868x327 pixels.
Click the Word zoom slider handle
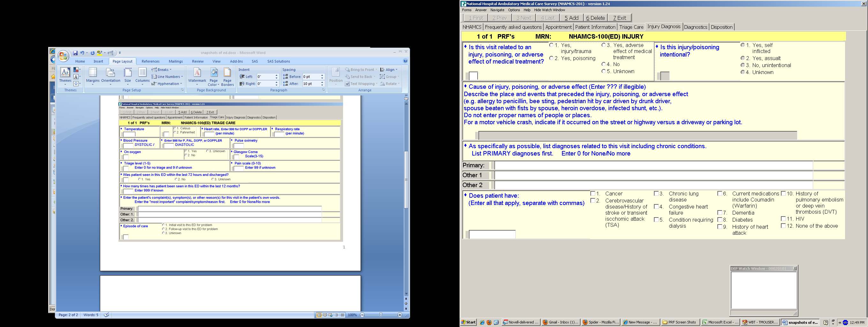381,315
